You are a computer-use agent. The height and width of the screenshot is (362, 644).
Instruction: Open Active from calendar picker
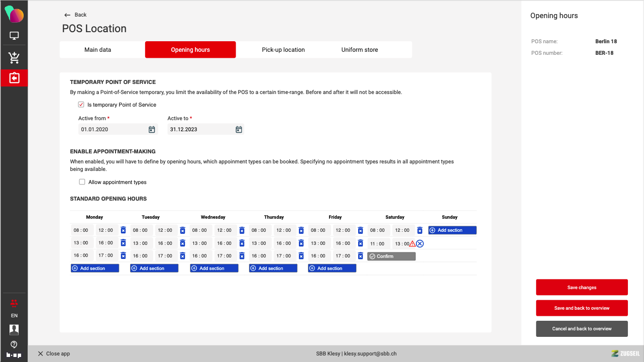pos(152,129)
